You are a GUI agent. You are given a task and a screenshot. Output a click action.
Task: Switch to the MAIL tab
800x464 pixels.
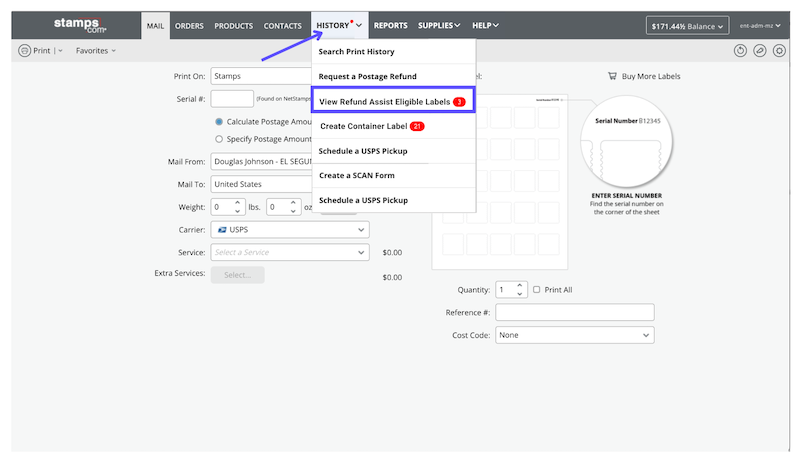[155, 26]
